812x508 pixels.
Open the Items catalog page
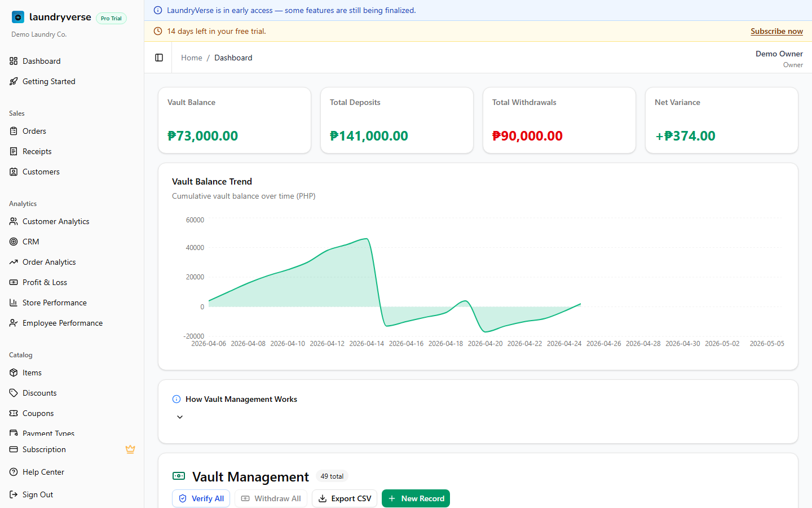click(x=72, y=373)
